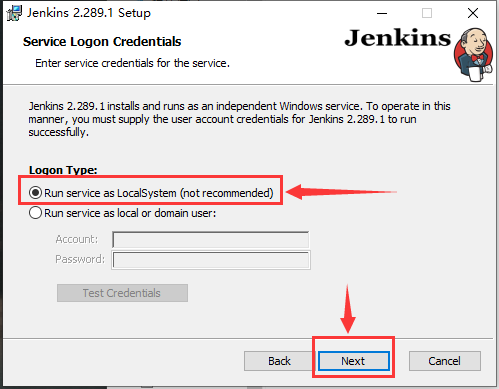Click the Jenkins butler logo image
This screenshot has height=389, width=499.
pyautogui.click(x=473, y=55)
